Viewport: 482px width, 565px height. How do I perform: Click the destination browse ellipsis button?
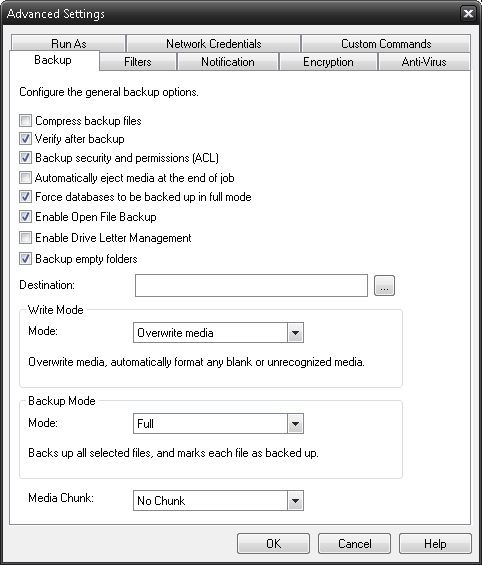coord(384,286)
